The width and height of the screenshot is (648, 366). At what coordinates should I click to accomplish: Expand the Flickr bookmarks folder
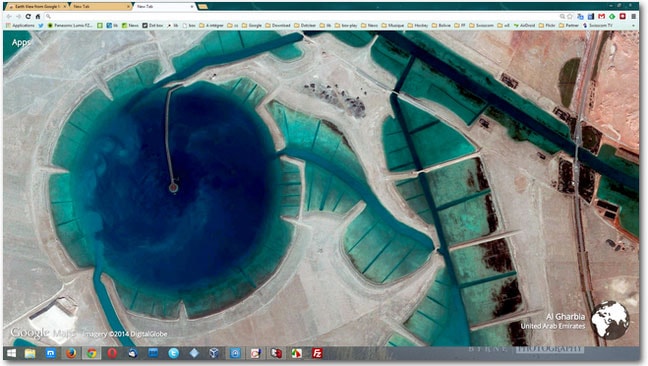(547, 26)
